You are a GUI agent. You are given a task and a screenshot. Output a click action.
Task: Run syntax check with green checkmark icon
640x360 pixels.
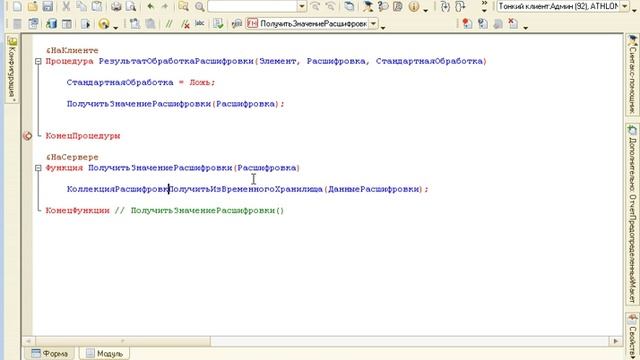[218, 24]
